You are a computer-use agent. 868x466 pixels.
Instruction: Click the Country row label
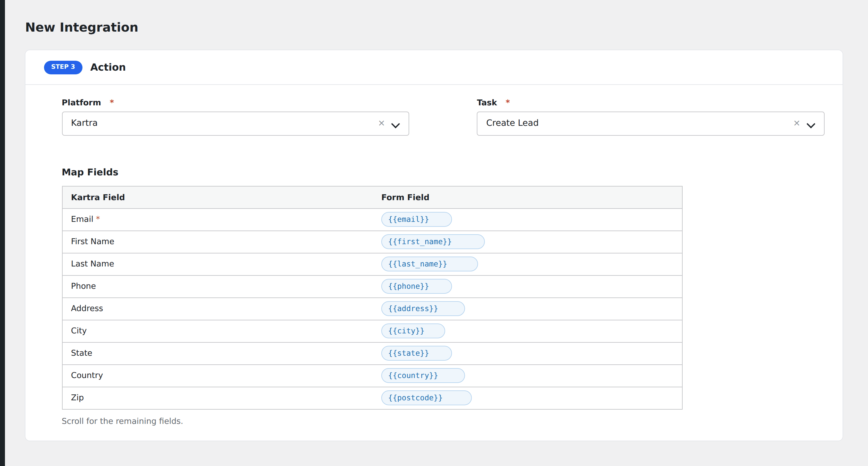tap(86, 375)
